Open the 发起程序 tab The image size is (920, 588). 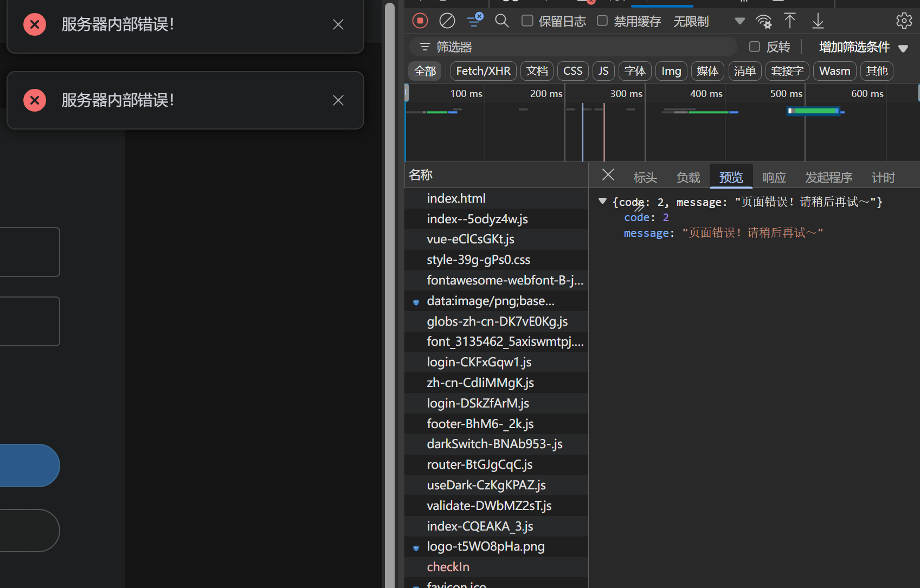coord(829,177)
